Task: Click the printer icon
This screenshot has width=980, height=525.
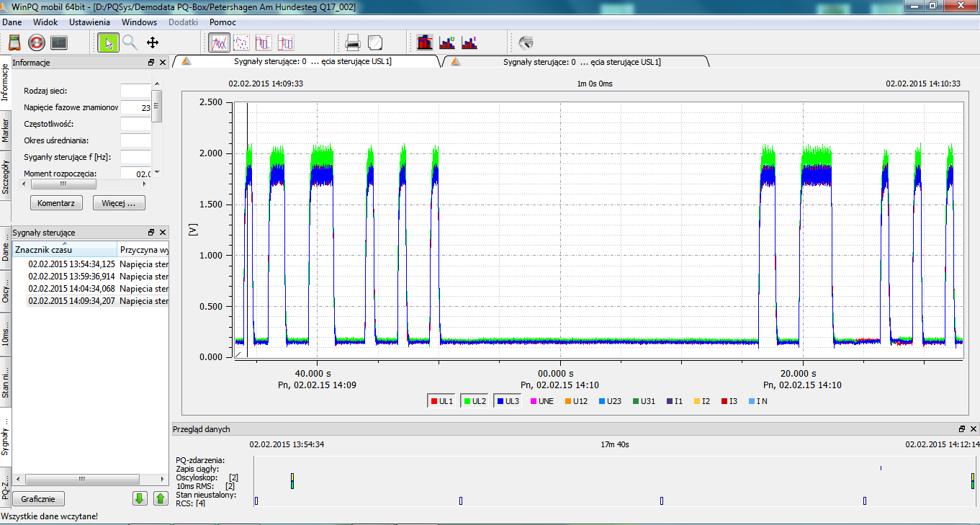Action: pos(353,42)
